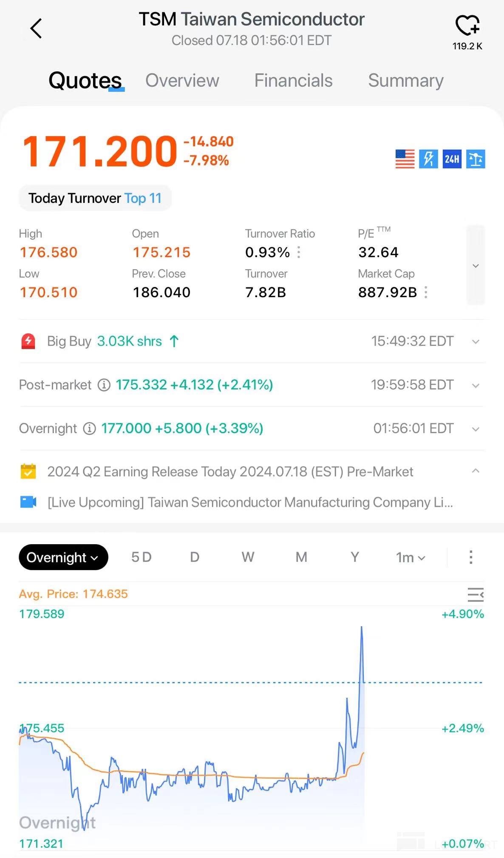Tap the Market Cap value 887.92B
The height and width of the screenshot is (858, 504).
click(x=388, y=292)
